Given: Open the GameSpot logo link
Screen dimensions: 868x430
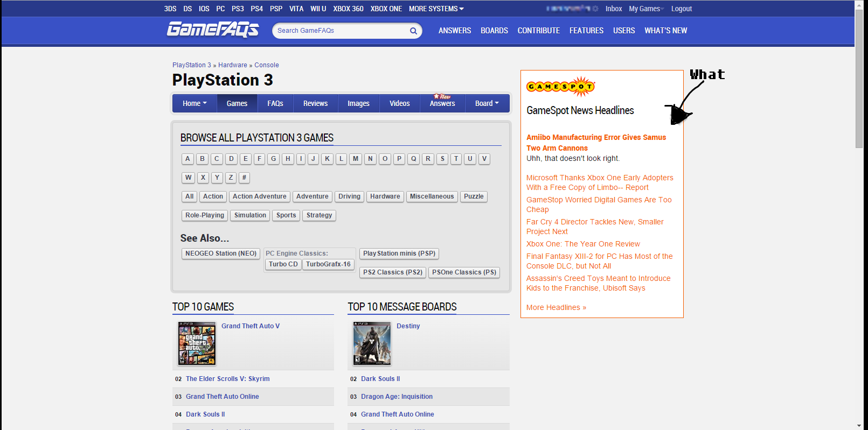Looking at the screenshot, I should [x=560, y=87].
